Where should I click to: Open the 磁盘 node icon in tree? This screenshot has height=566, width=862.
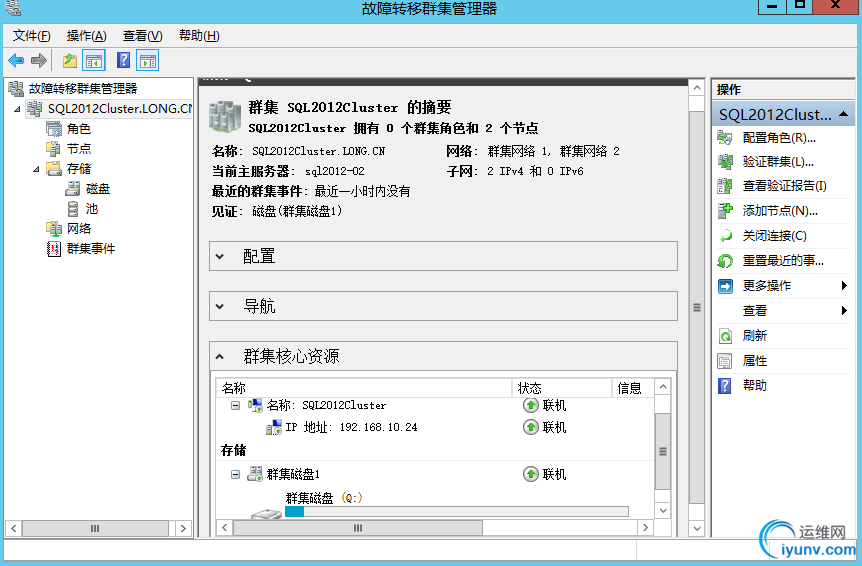pos(73,188)
